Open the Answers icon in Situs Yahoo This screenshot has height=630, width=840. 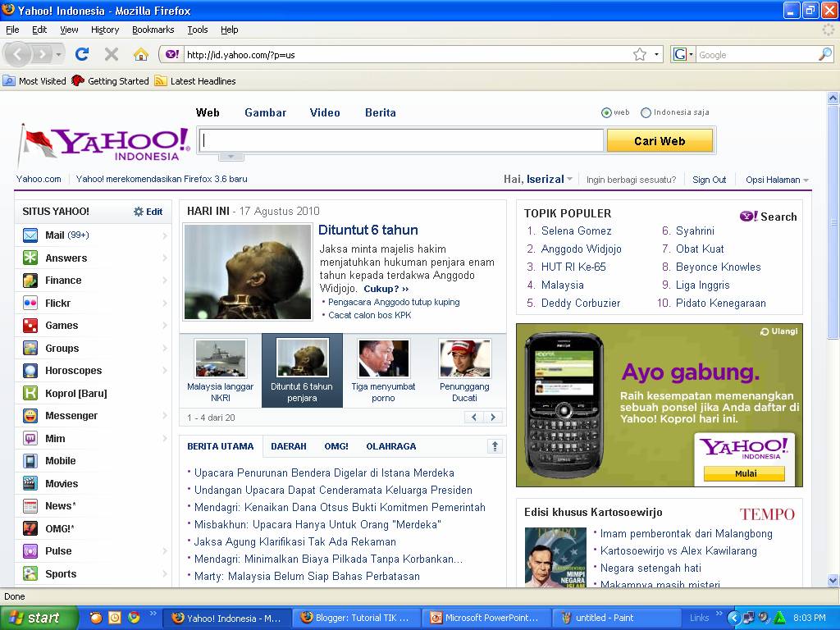click(30, 258)
